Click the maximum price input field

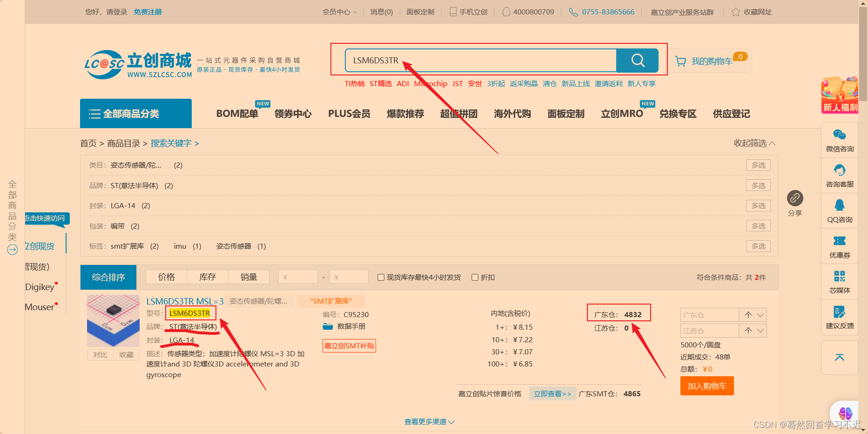click(349, 277)
